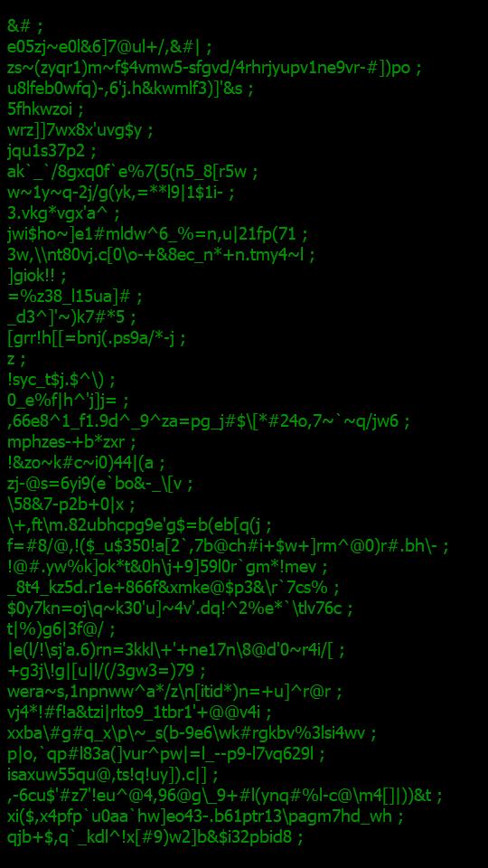Viewport: 488px width, 868px height.
Task: Click the line starting with '!syc_t$j'
Action: point(61,380)
